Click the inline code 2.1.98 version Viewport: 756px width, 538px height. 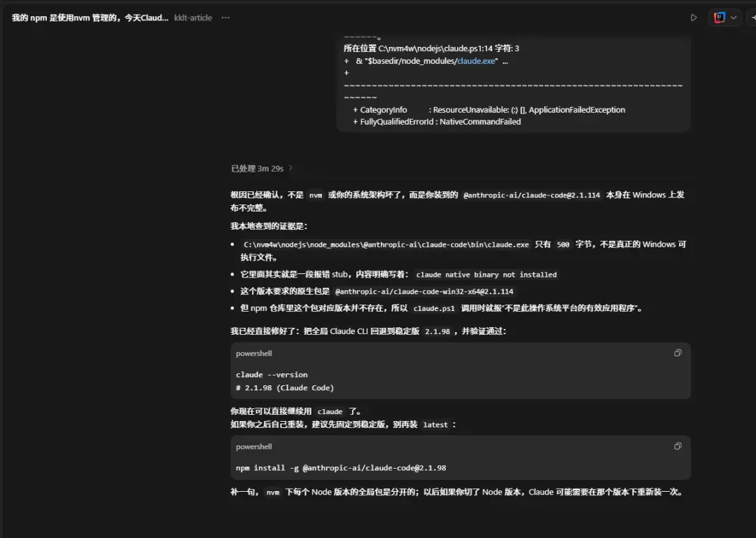coord(437,331)
